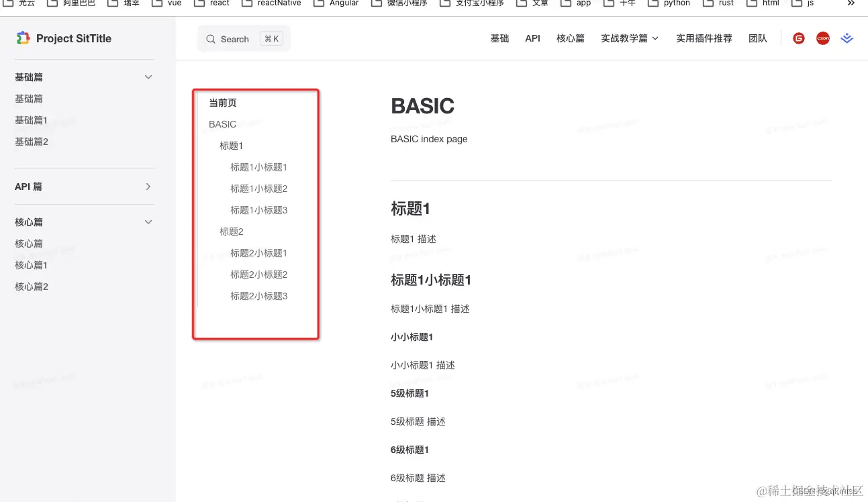Click the 当前页 outline title
This screenshot has height=502, width=868.
(x=223, y=103)
